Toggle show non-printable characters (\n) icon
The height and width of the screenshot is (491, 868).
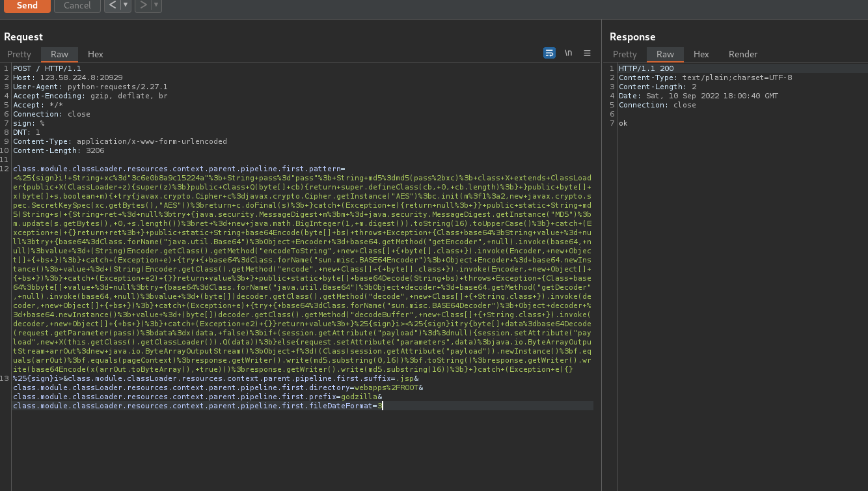pyautogui.click(x=568, y=53)
